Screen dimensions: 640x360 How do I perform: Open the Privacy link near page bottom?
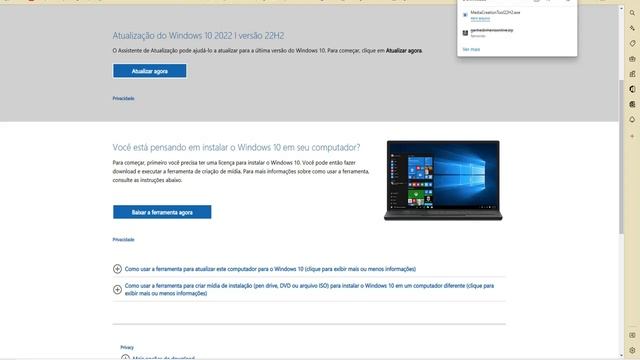pyautogui.click(x=127, y=347)
